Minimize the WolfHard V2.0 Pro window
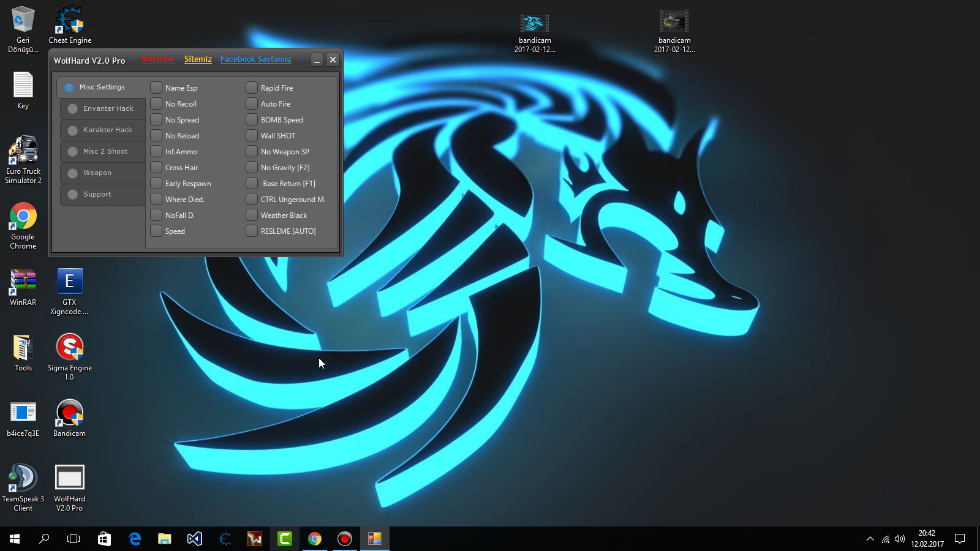 coord(317,59)
